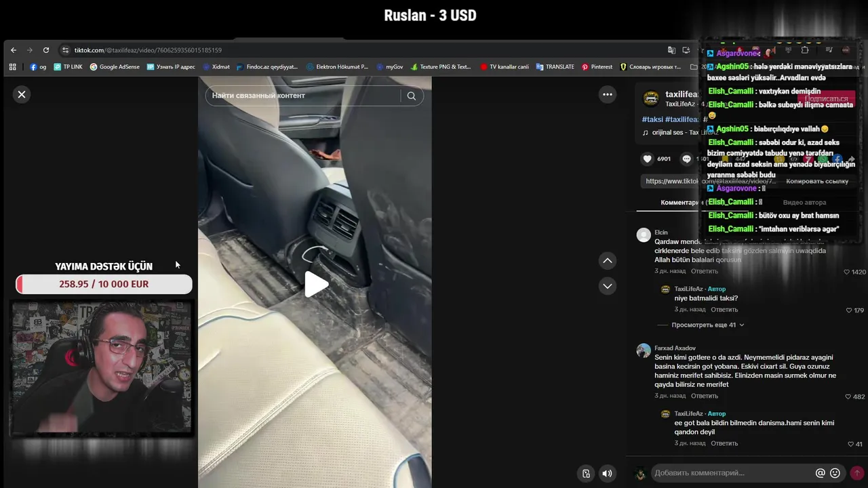Like the author reply showing 41
Image resolution: width=868 pixels, height=488 pixels.
851,444
